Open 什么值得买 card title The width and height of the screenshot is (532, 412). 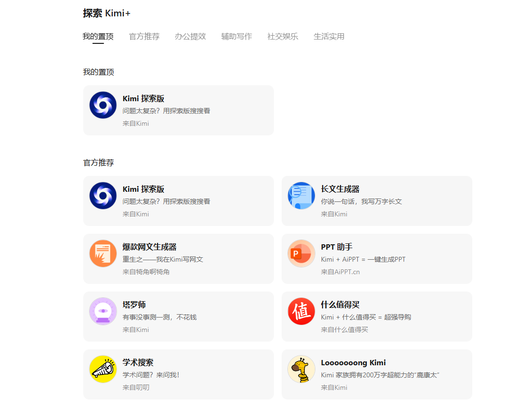[340, 305]
